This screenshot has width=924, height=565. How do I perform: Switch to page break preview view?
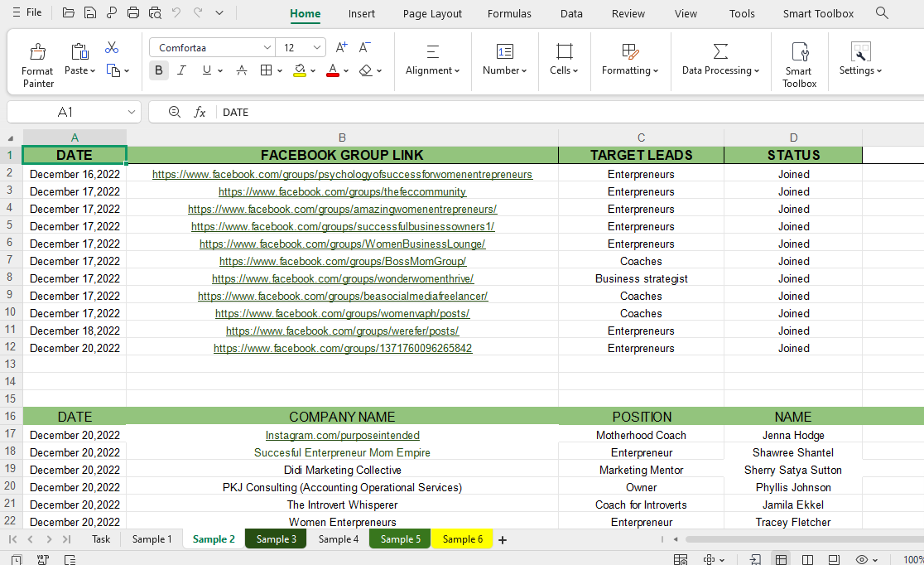click(808, 560)
